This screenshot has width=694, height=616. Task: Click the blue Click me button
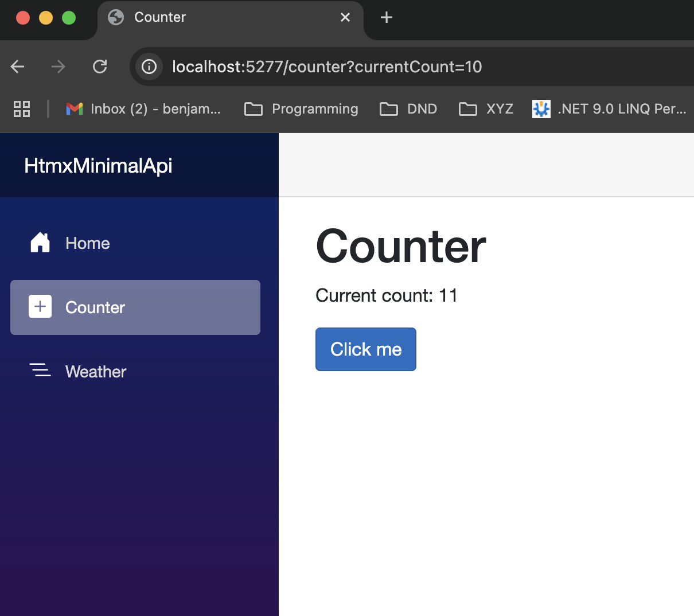[x=366, y=349]
